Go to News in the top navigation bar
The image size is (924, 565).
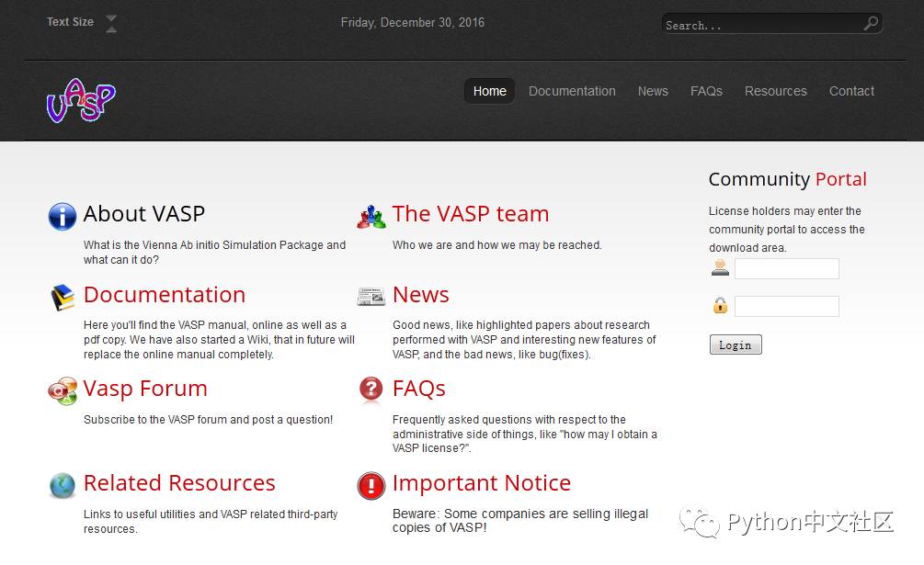point(653,91)
